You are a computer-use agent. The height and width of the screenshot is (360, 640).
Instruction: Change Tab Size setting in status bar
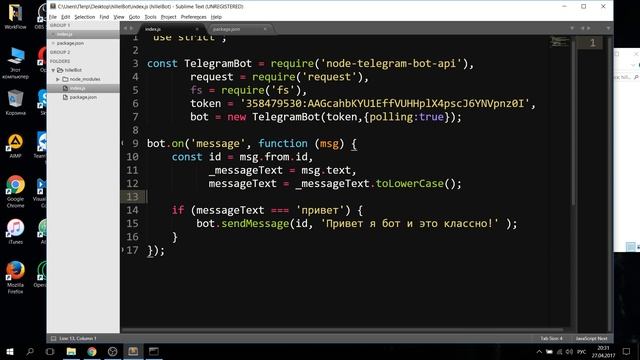tap(551, 338)
